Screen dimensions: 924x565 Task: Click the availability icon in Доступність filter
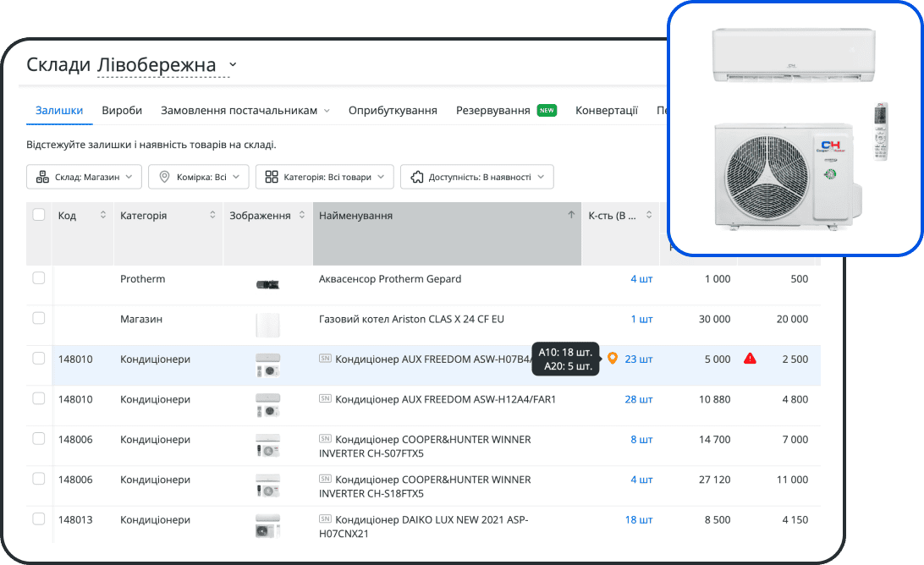(x=415, y=177)
